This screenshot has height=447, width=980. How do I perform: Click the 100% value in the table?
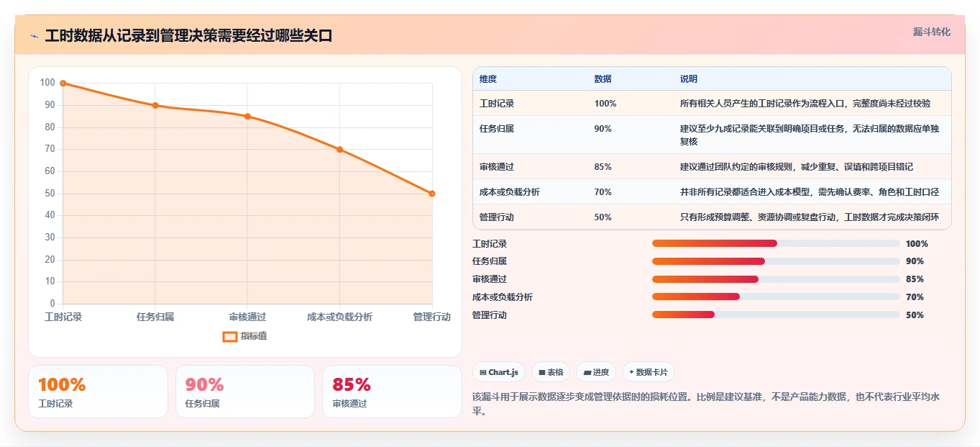tap(605, 104)
